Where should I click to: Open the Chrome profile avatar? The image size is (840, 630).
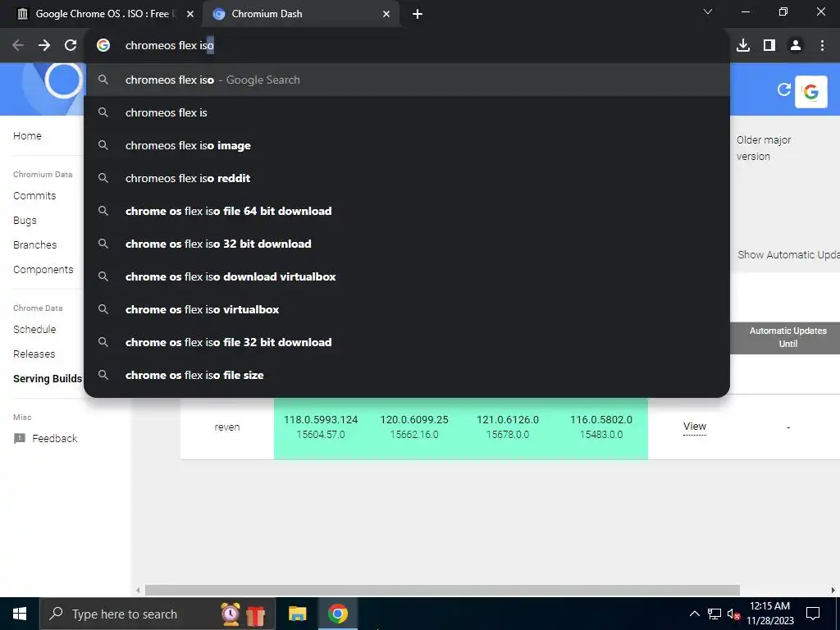point(796,46)
